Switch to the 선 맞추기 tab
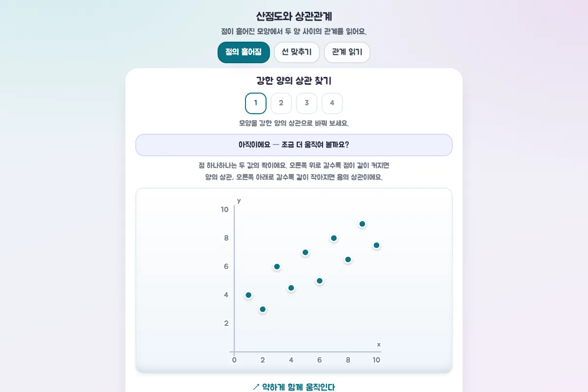This screenshot has height=392, width=588. 297,52
